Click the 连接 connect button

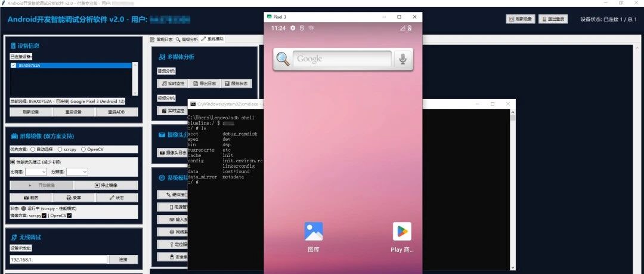tap(123, 260)
